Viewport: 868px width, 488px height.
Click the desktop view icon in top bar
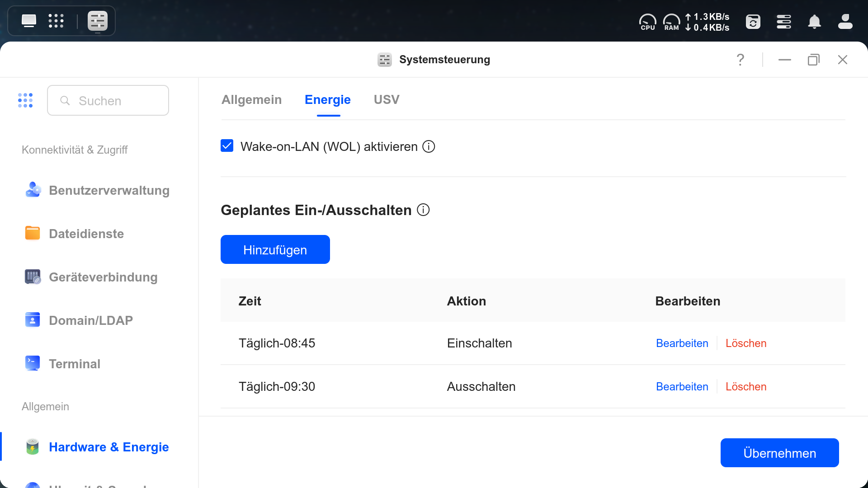coord(29,21)
